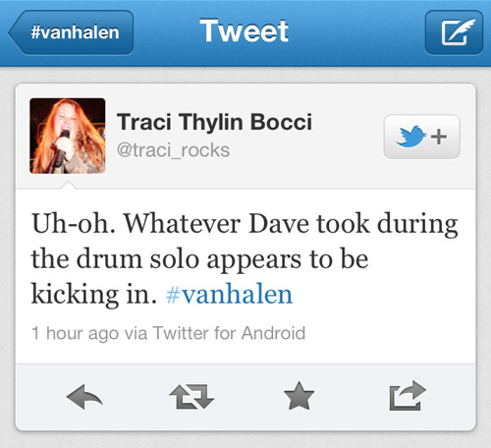Tap the Tweet title in the header

point(245,30)
